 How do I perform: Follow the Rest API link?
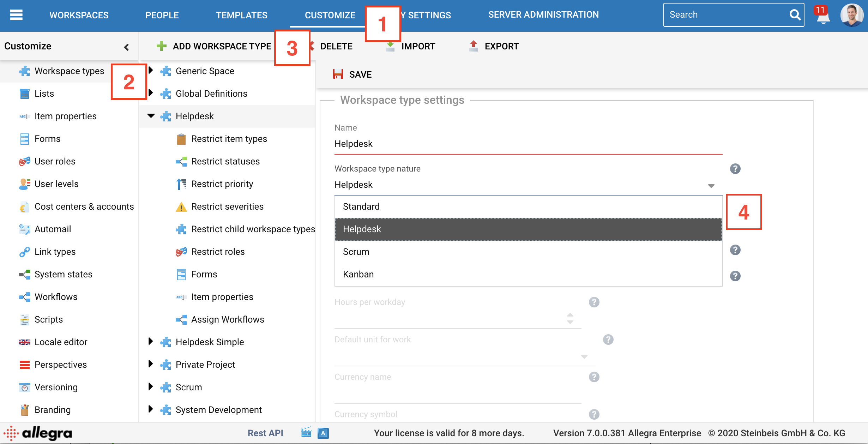(x=265, y=433)
